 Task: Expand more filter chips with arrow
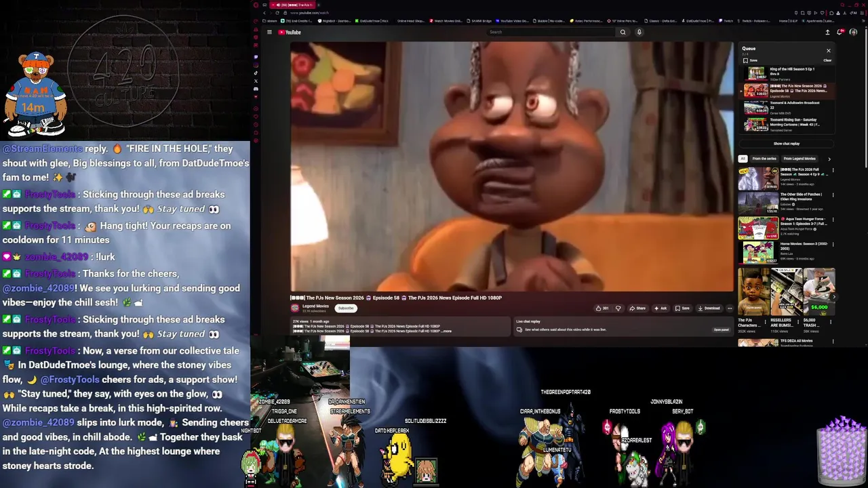pos(829,159)
